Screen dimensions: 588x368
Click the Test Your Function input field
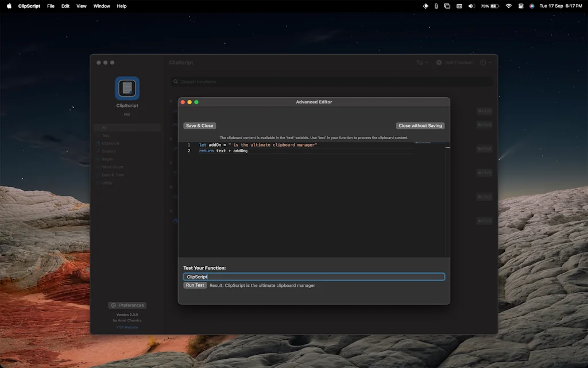[314, 277]
